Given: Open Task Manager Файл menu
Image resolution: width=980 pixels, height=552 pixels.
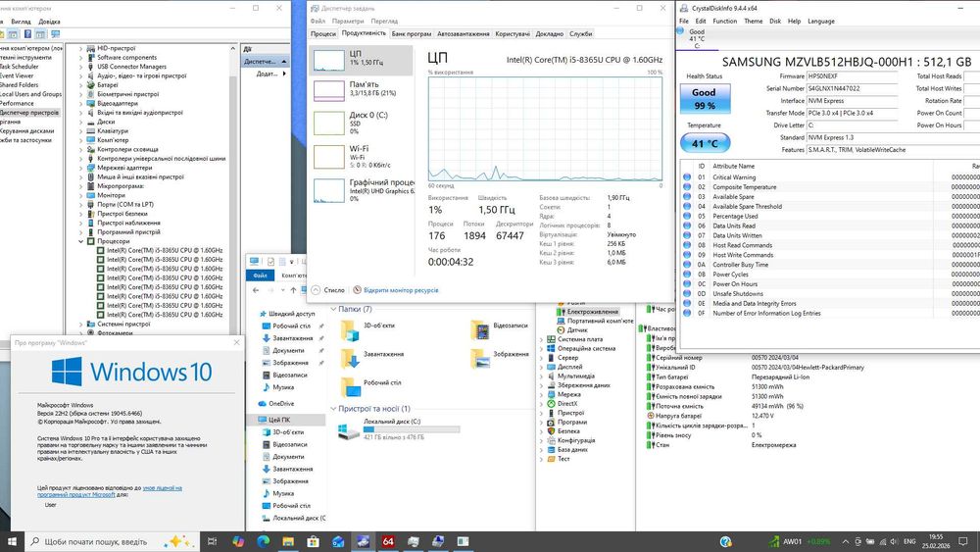Looking at the screenshot, I should (x=318, y=22).
